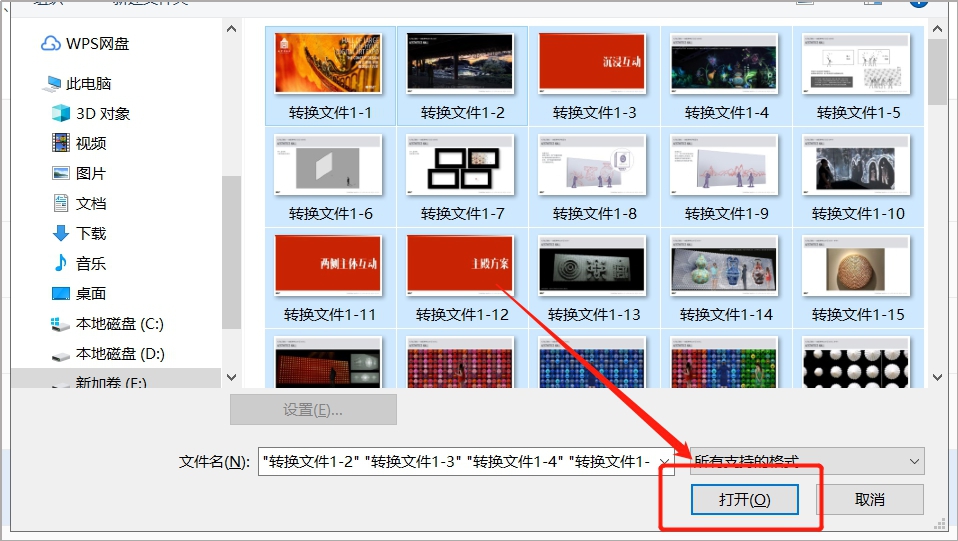Viewport: 958px width, 541px height.
Task: Select thumbnail 转换文件1-3
Action: pyautogui.click(x=594, y=76)
